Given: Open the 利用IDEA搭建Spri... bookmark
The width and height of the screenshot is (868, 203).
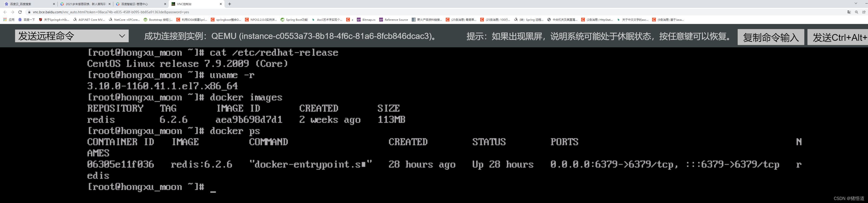Looking at the screenshot, I should tap(192, 20).
